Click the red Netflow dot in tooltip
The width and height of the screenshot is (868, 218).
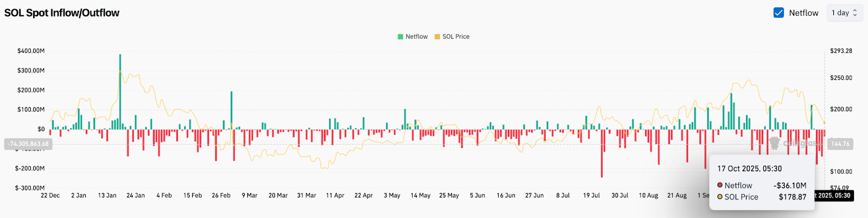pyautogui.click(x=720, y=185)
